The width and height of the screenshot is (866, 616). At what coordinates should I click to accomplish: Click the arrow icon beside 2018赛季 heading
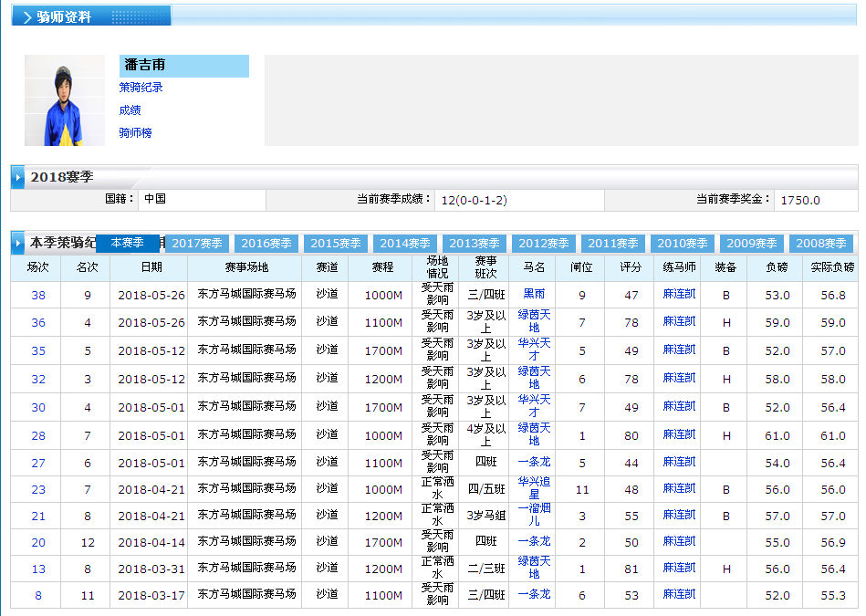coord(18,177)
